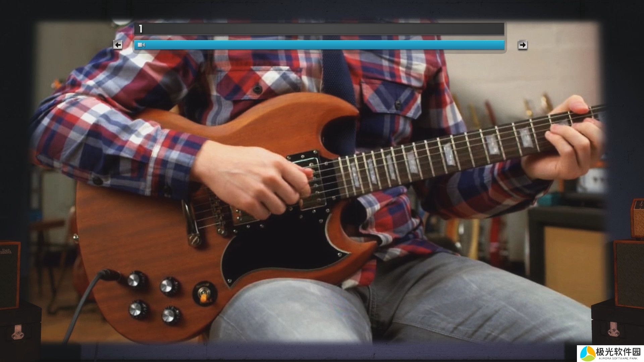
Task: Click the Aurora Software Park logo icon
Action: tap(587, 354)
